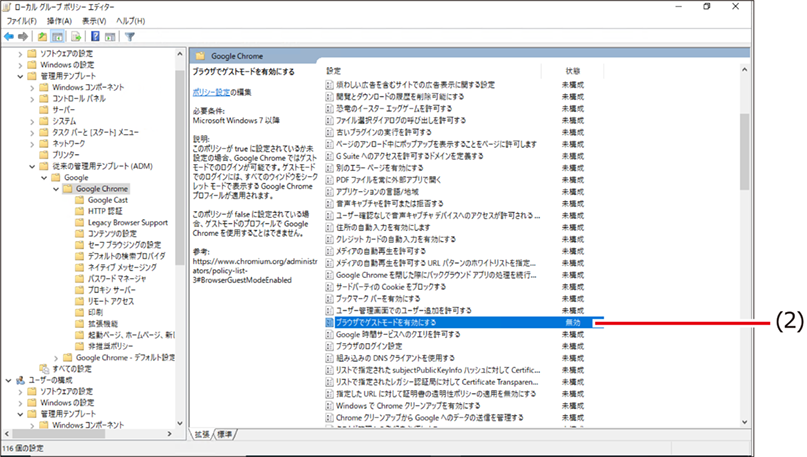Viewport: 807px width, 457px height.
Task: Collapse the 従来の管理用テンプレート (ADM) node
Action: pos(32,167)
